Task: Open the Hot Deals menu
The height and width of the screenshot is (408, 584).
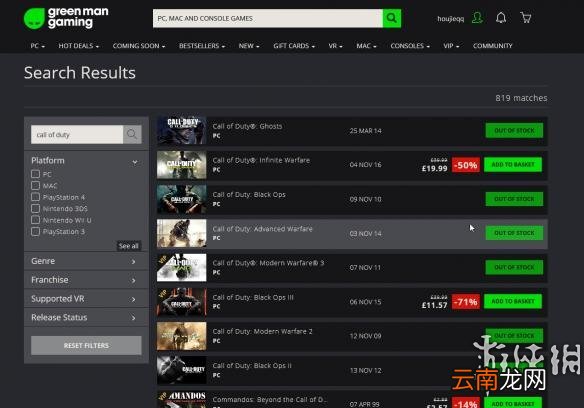Action: click(79, 46)
